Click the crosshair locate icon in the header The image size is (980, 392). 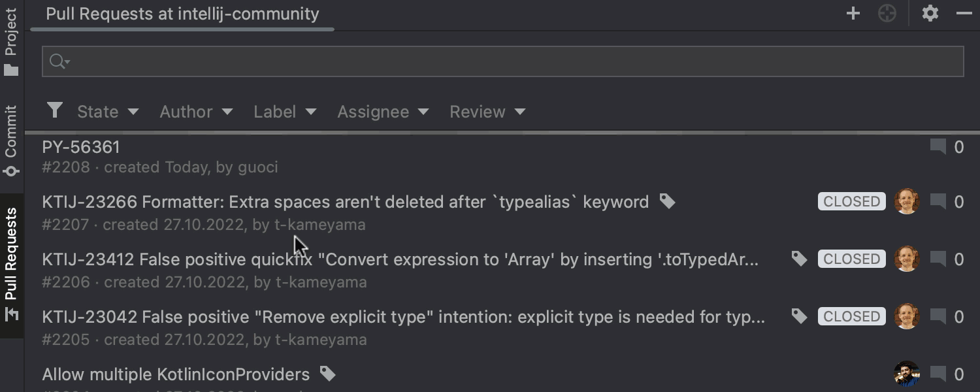[x=887, y=14]
